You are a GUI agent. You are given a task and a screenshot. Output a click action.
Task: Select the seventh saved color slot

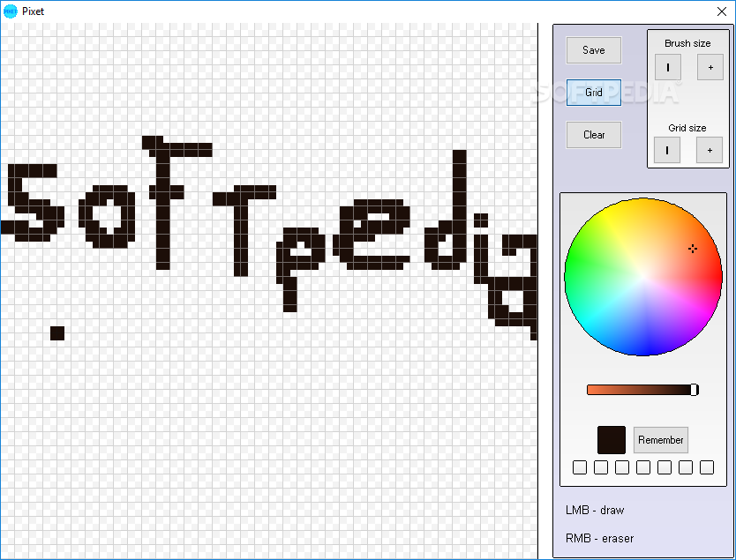pos(706,467)
